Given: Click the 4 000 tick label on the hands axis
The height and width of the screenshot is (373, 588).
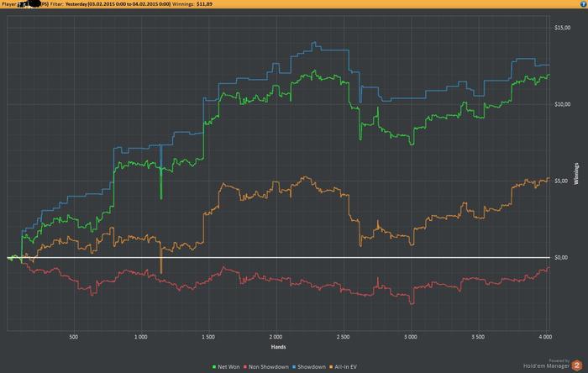Looking at the screenshot, I should 545,337.
